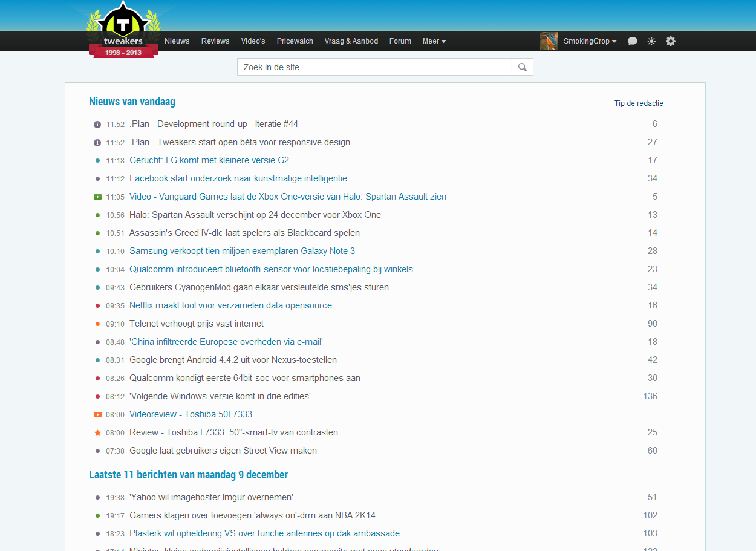Open the Video's menu item
This screenshot has width=756, height=551.
(253, 41)
